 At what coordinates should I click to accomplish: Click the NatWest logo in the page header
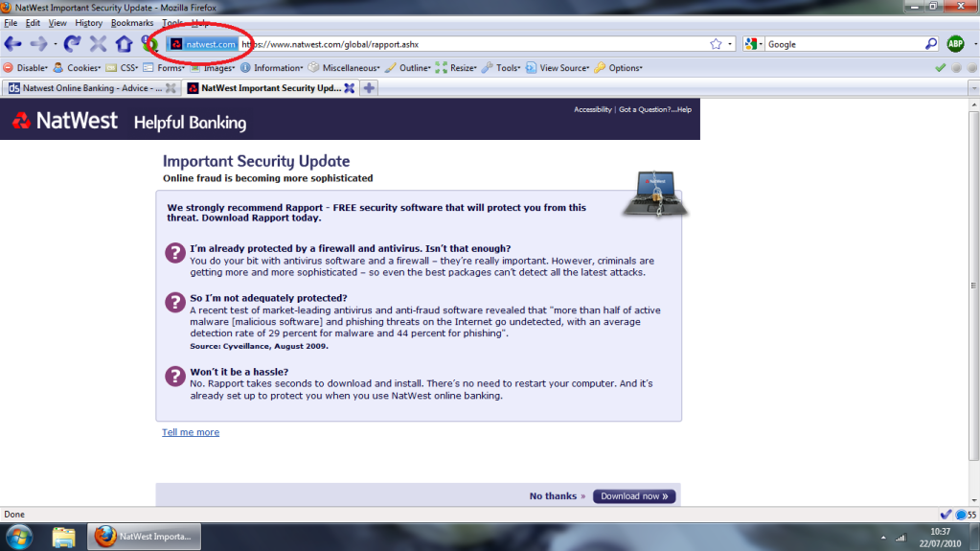[65, 120]
